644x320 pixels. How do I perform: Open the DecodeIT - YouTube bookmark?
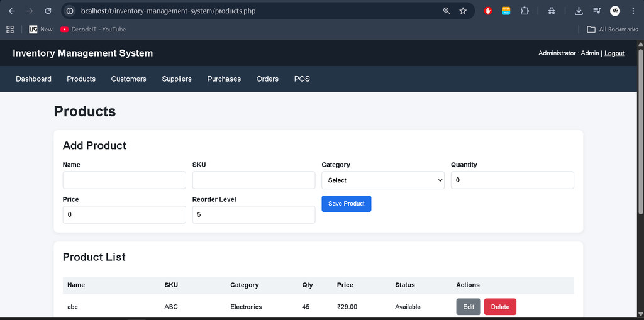tap(93, 29)
